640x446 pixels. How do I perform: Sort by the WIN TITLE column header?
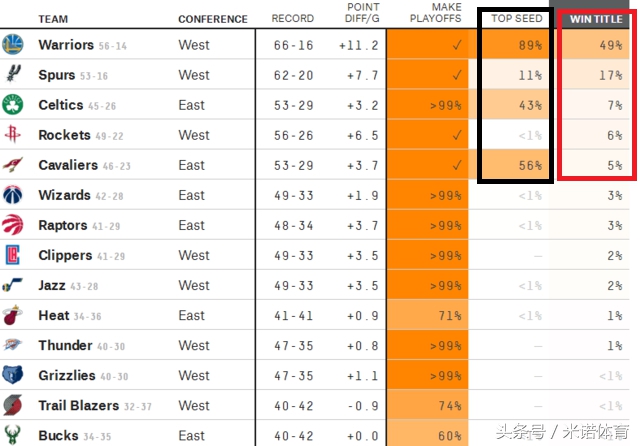[596, 19]
